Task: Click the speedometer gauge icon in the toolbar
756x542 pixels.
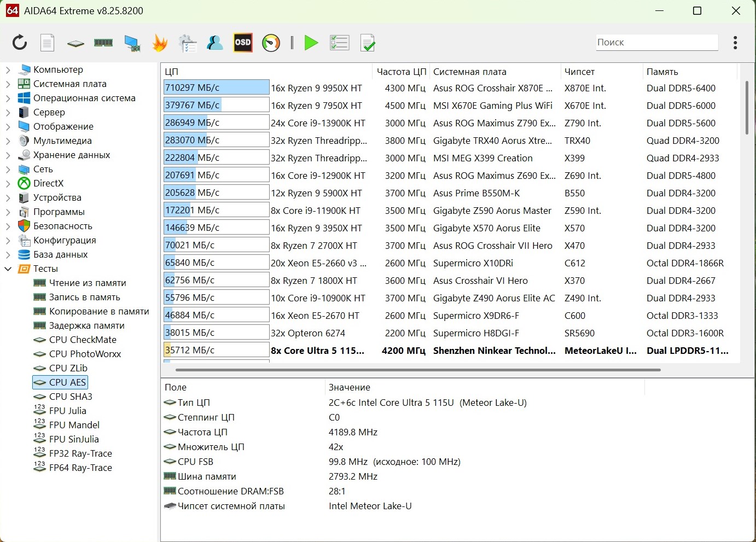Action: 271,43
